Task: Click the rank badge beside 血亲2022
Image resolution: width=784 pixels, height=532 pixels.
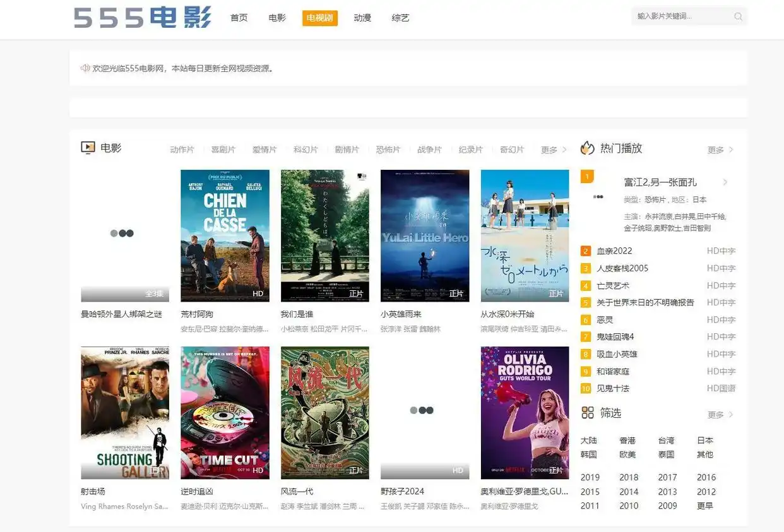Action: (x=585, y=251)
